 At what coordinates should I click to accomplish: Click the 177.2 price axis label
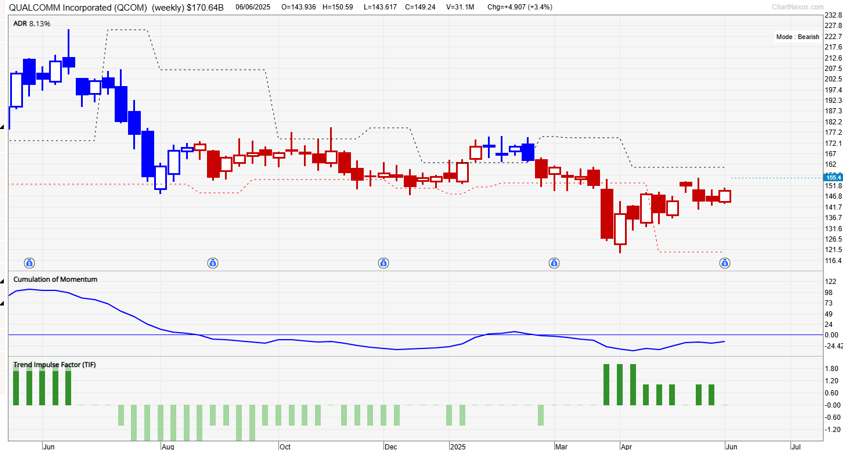tap(833, 132)
